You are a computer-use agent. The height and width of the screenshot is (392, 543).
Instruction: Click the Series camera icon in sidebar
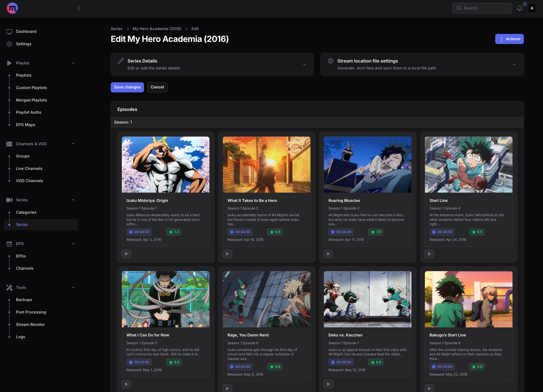pyautogui.click(x=9, y=200)
